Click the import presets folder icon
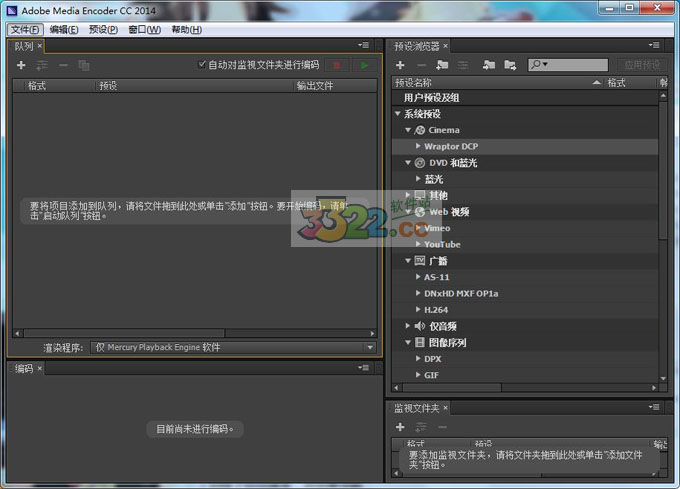The width and height of the screenshot is (680, 489). pos(489,65)
